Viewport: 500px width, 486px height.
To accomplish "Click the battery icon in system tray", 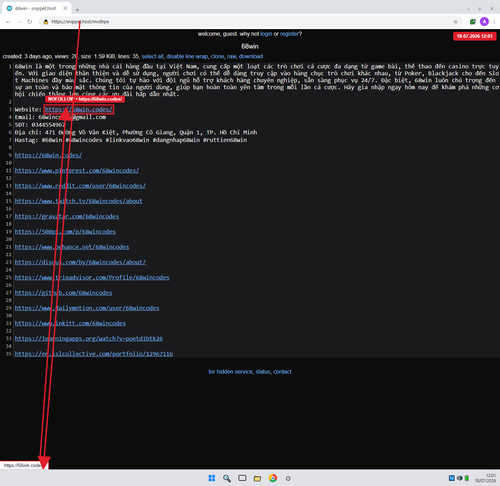I will [x=467, y=478].
